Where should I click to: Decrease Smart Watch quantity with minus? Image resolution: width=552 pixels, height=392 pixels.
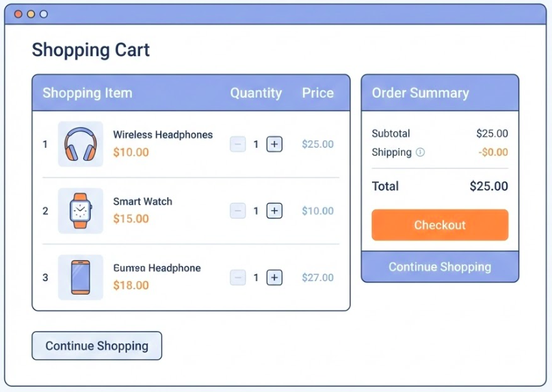tap(238, 211)
